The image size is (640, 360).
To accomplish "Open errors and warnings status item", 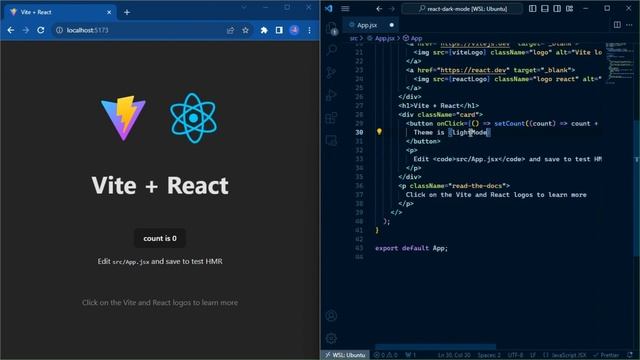I will (x=386, y=355).
